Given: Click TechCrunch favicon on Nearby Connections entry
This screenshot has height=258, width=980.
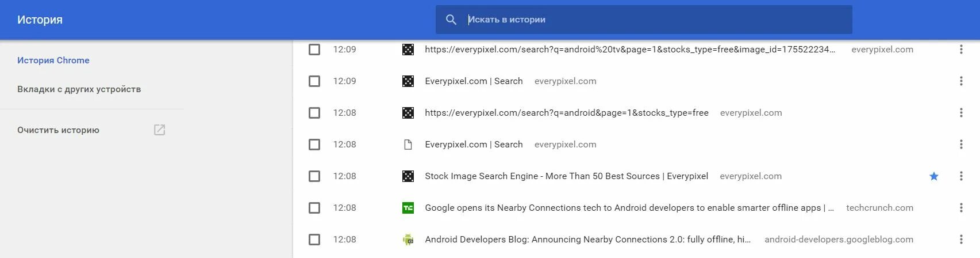Looking at the screenshot, I should pyautogui.click(x=408, y=208).
